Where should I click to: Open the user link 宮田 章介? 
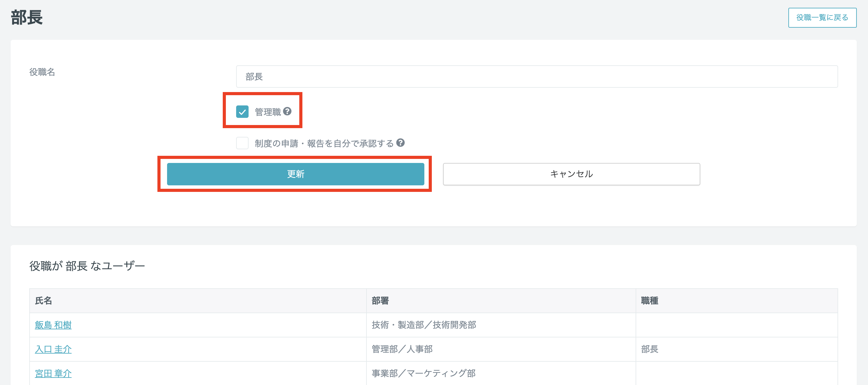pos(53,373)
